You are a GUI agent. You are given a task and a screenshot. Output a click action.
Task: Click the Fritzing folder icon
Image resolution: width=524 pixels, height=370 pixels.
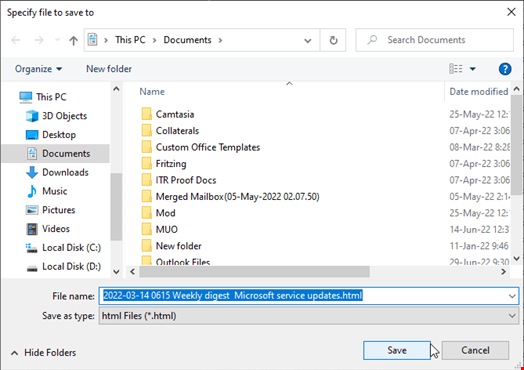tap(146, 163)
